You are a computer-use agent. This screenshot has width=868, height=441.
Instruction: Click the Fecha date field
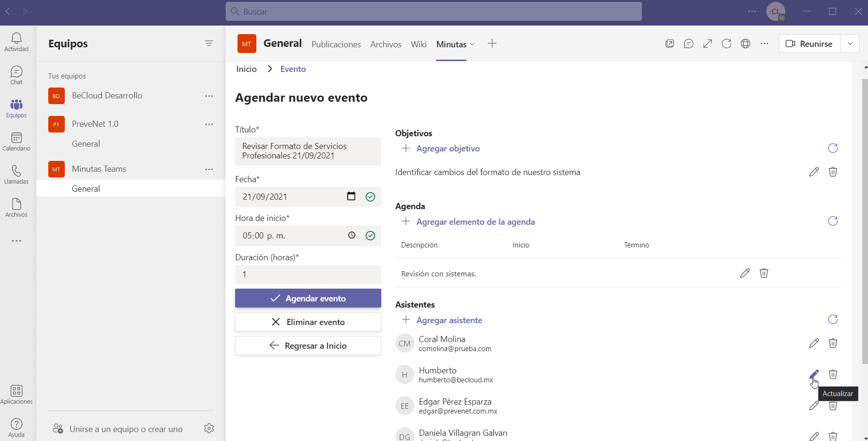pyautogui.click(x=308, y=197)
